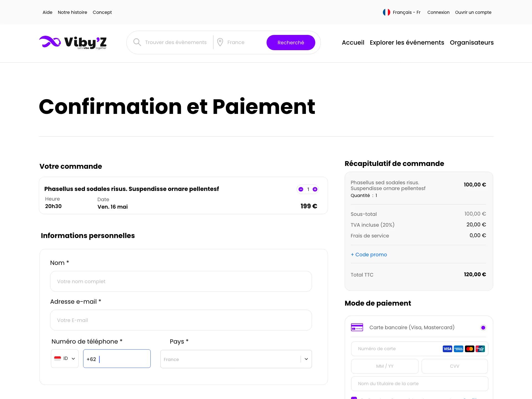The width and height of the screenshot is (532, 399).
Task: Go to the Concept page
Action: coord(102,12)
